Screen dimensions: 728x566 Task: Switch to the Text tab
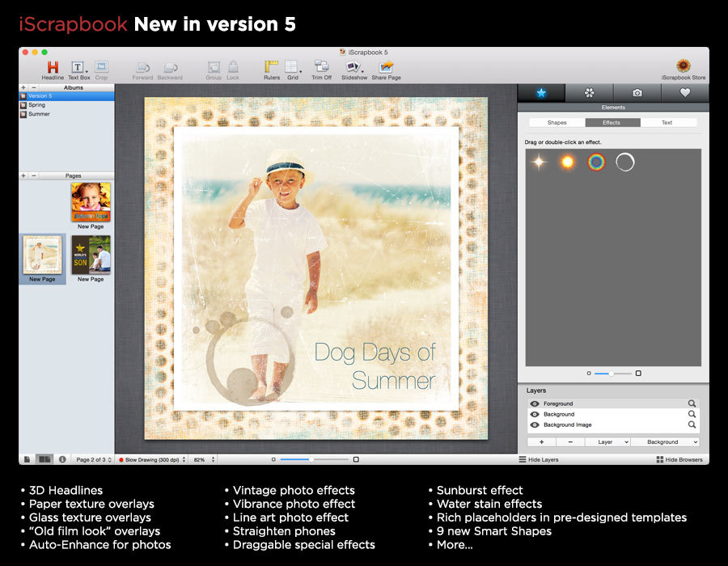(667, 123)
